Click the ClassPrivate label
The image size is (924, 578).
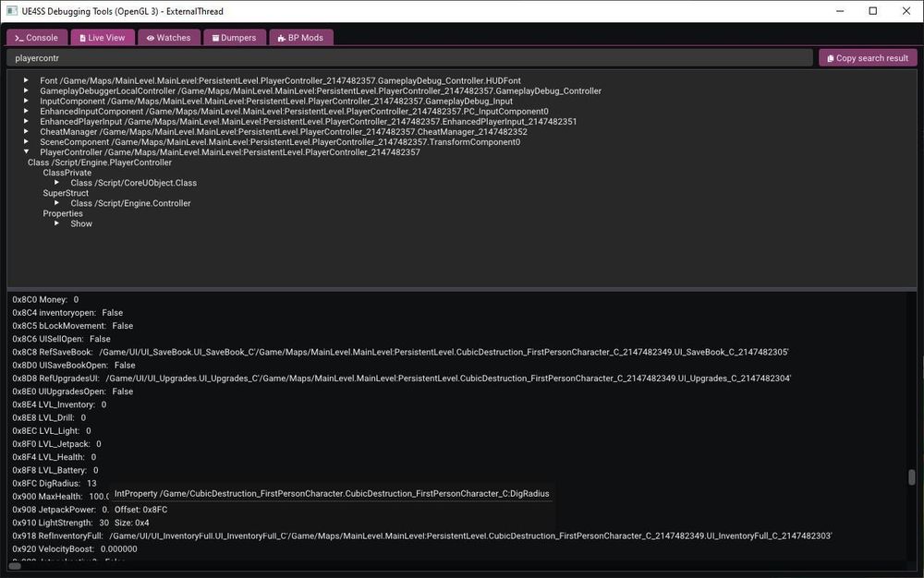(x=67, y=173)
